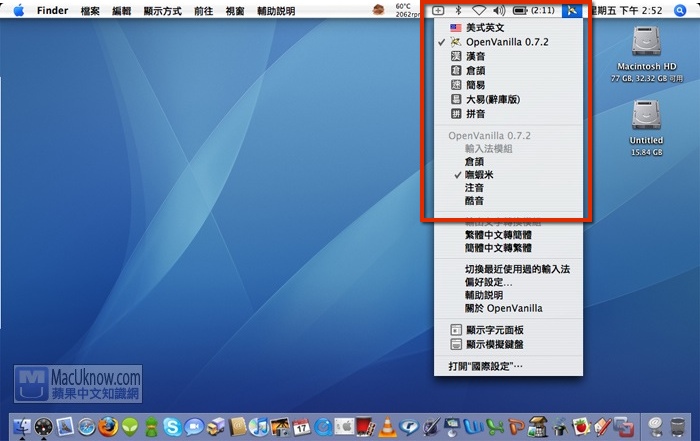The height and width of the screenshot is (441, 700).
Task: Open Mail stamp icon in Dock
Action: (65, 427)
